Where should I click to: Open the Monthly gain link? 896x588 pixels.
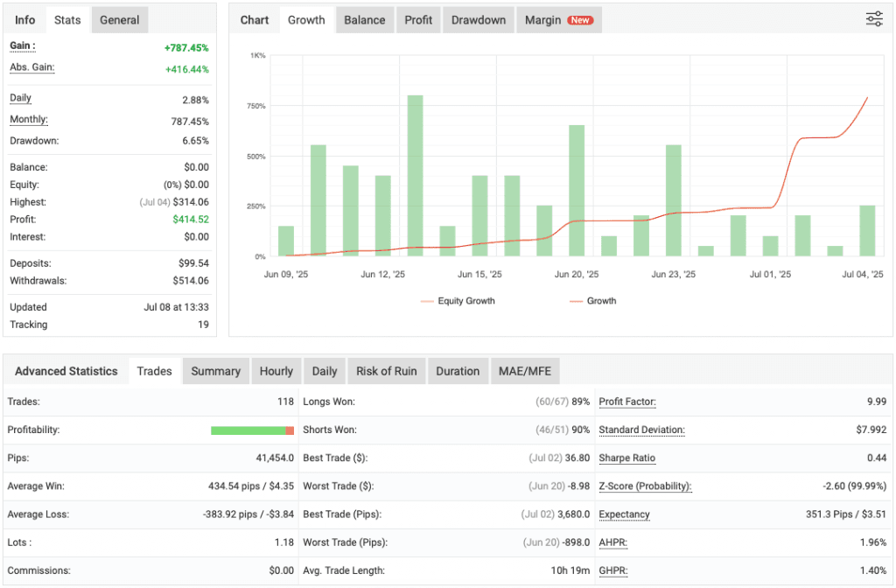pyautogui.click(x=27, y=119)
